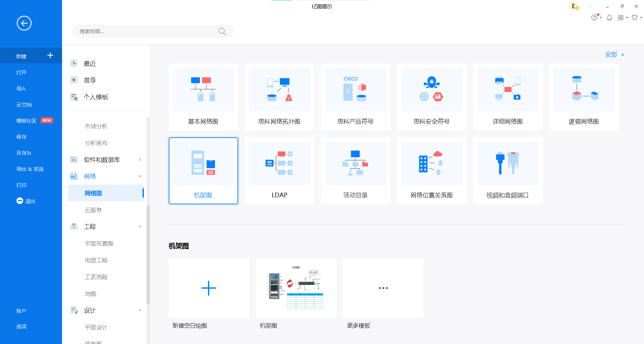
Task: Click the back arrow circle icon
Action: [24, 23]
